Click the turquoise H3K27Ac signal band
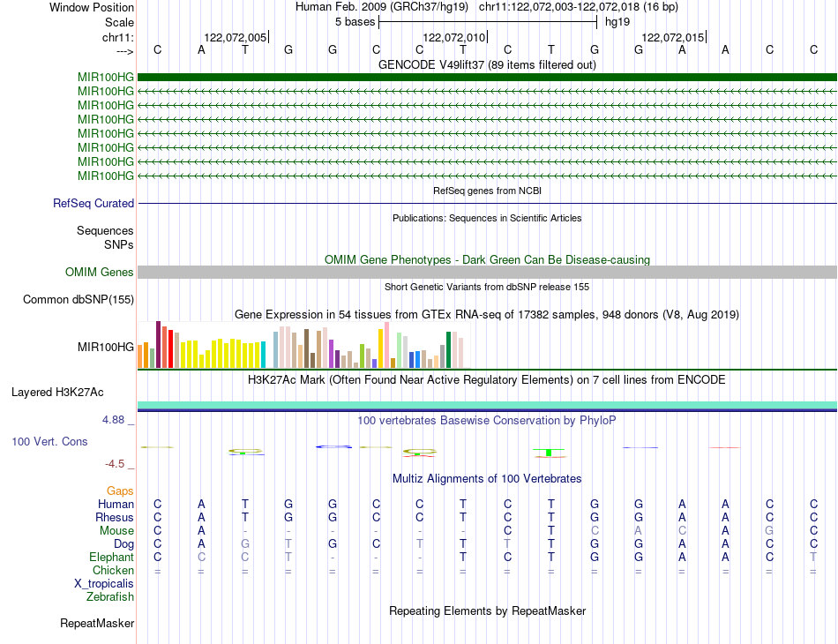The height and width of the screenshot is (644, 838). pos(487,405)
